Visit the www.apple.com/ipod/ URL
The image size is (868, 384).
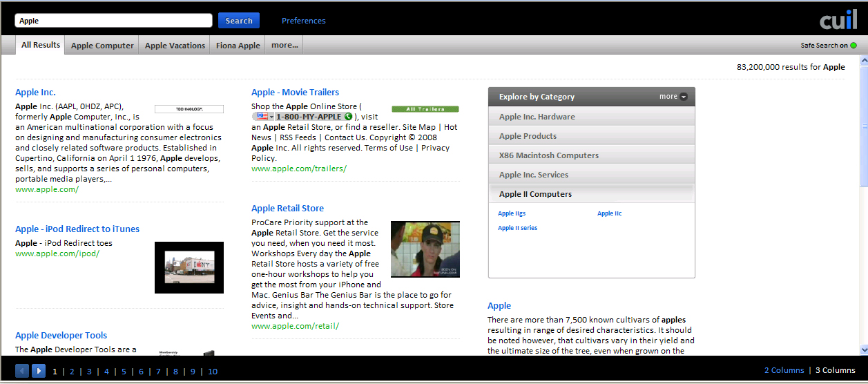57,253
